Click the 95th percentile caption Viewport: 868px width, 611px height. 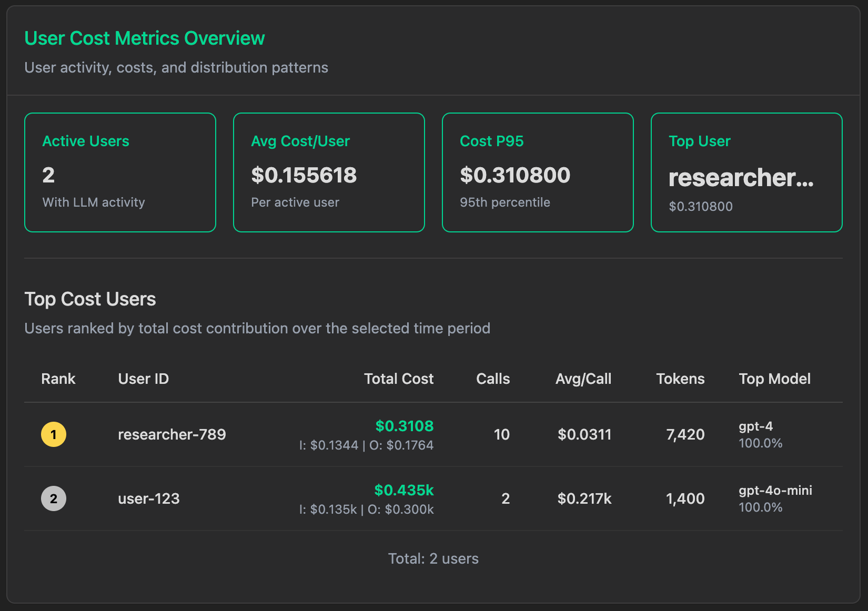click(505, 202)
